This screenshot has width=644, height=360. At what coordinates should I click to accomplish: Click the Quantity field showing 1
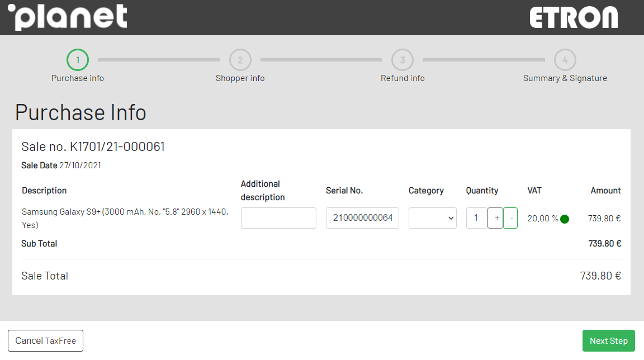click(x=476, y=218)
